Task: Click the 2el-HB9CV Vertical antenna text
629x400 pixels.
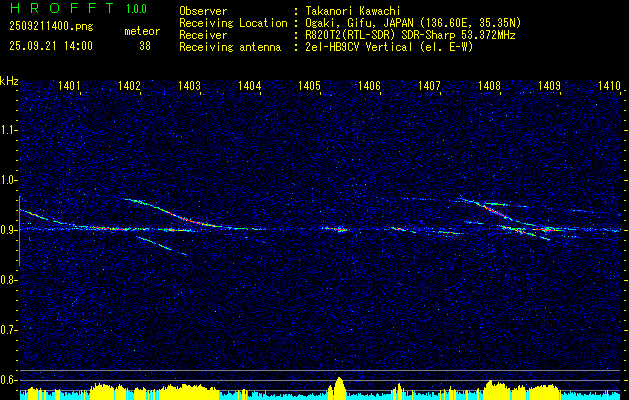Action: pyautogui.click(x=390, y=47)
